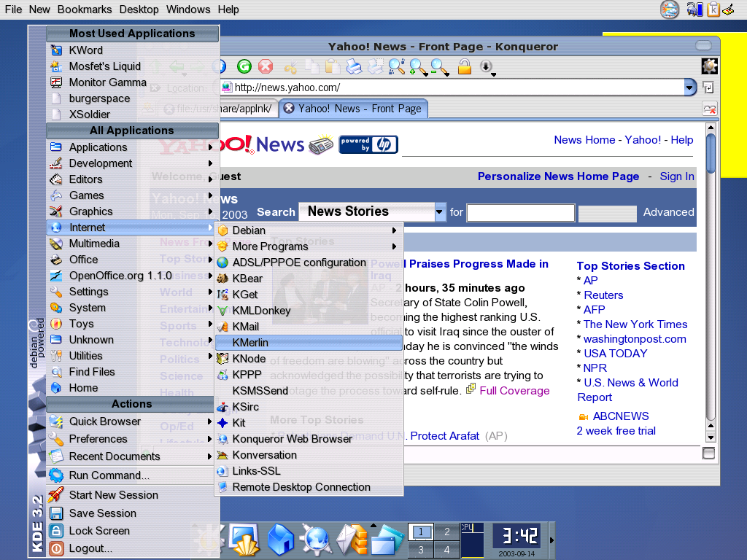The width and height of the screenshot is (747, 560).
Task: Click the Zoom In magnifier icon
Action: coord(418,68)
